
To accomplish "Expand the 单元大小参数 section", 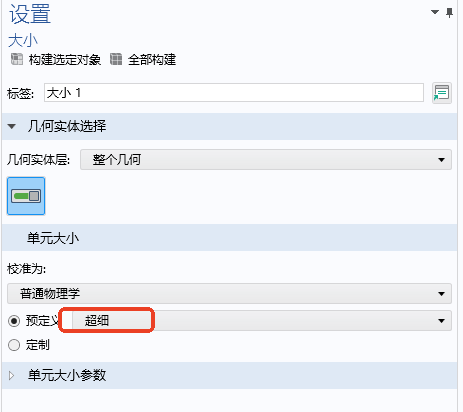I will pyautogui.click(x=11, y=376).
